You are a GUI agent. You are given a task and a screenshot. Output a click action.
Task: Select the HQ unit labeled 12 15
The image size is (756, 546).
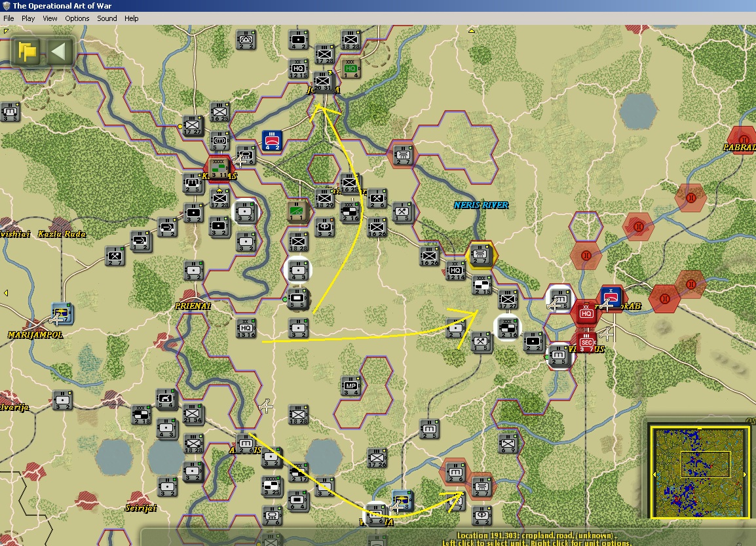tap(299, 68)
